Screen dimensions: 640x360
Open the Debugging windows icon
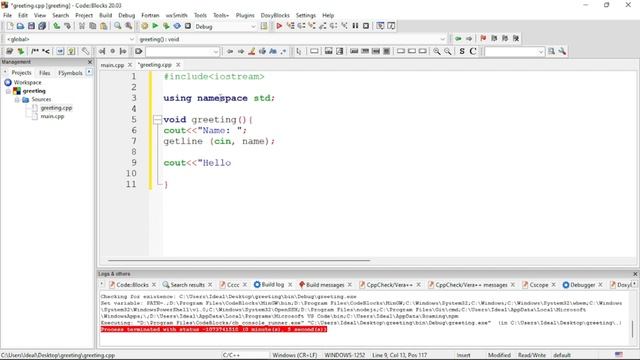pyautogui.click(x=380, y=26)
